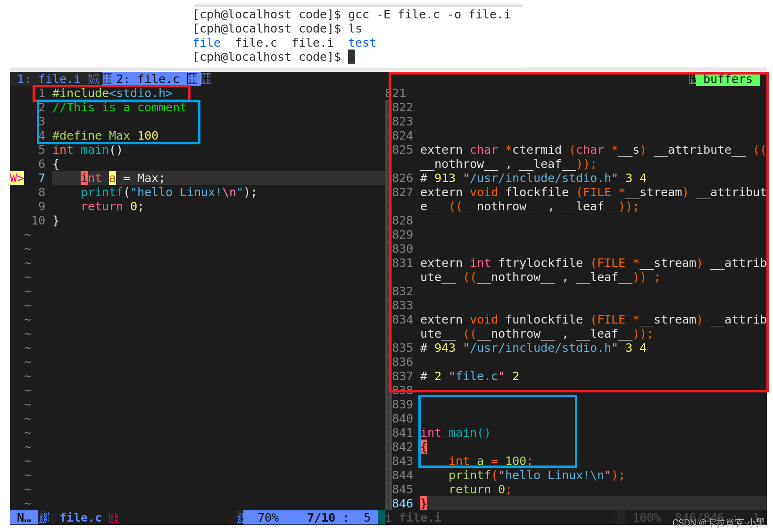This screenshot has width=773, height=532.
Task: Click 'return 0;' on line 845 in file.i
Action: point(480,490)
